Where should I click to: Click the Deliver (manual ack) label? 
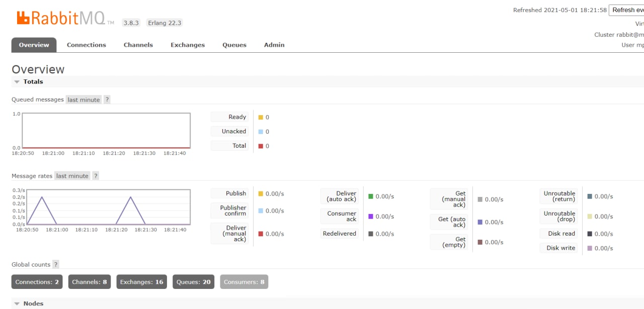(230, 234)
